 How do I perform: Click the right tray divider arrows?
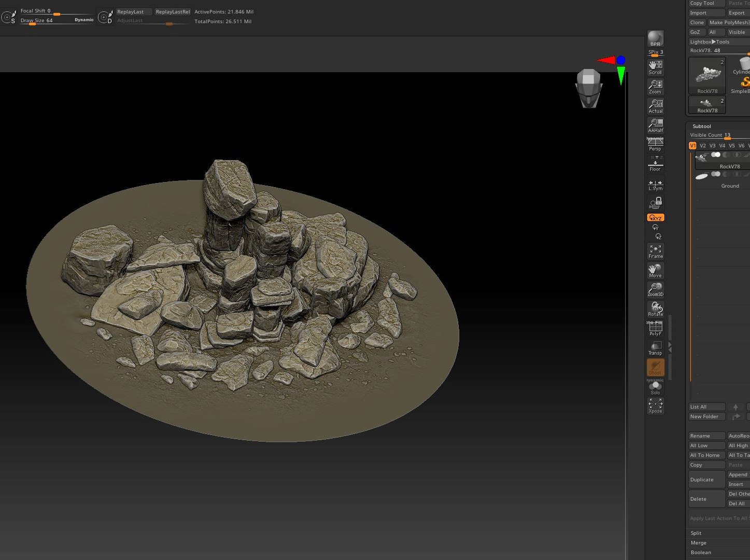pos(670,347)
